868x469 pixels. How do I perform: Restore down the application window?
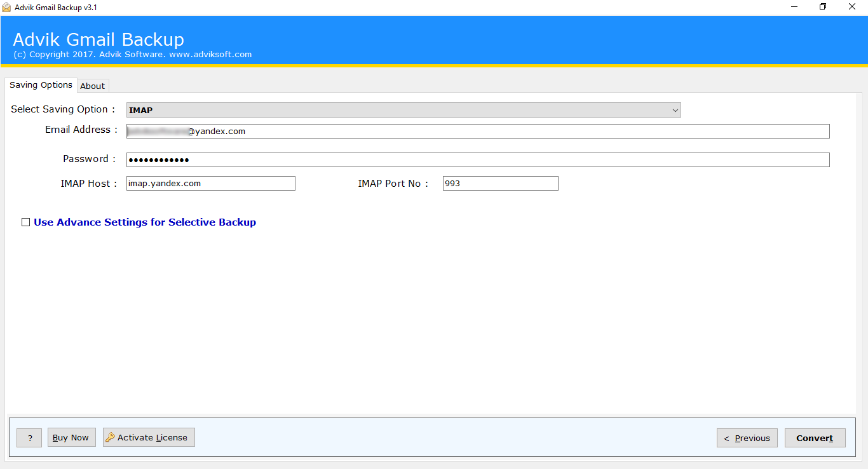(824, 7)
